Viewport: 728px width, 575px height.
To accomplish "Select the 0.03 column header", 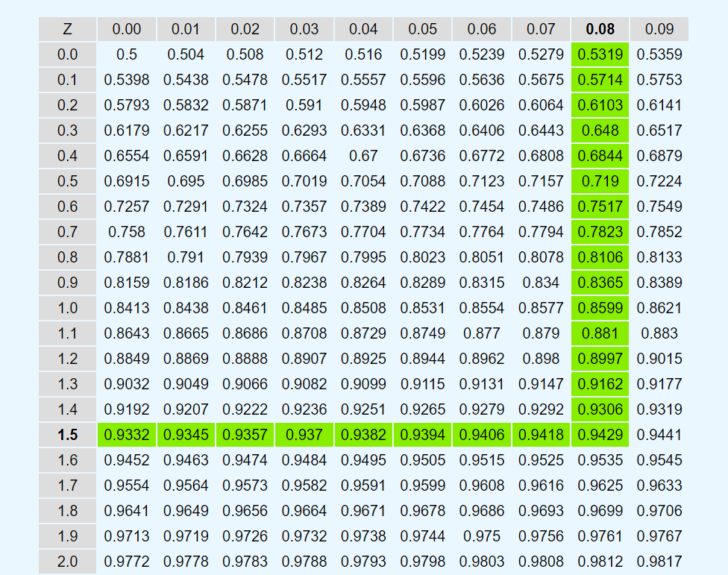I will [304, 29].
